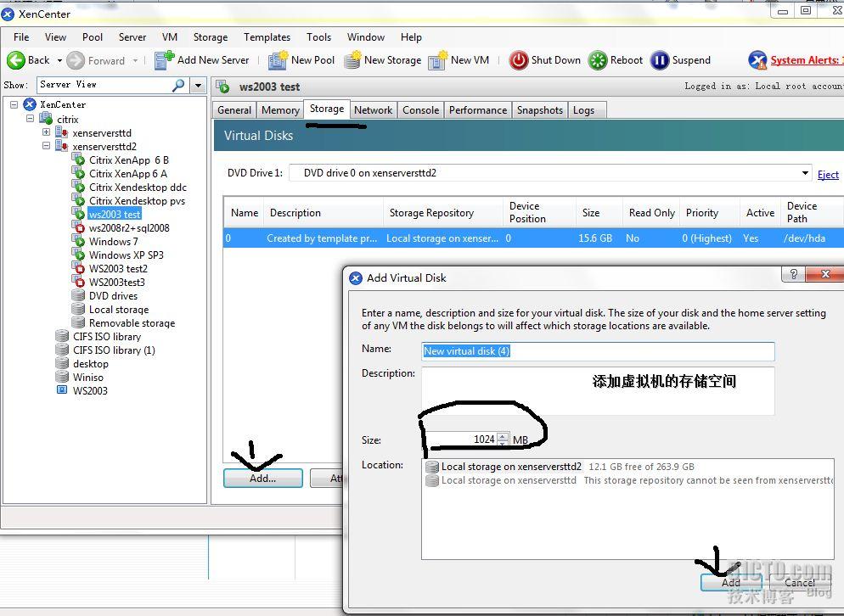The image size is (844, 616).
Task: Click the New Storage toolbar icon
Action: click(352, 60)
